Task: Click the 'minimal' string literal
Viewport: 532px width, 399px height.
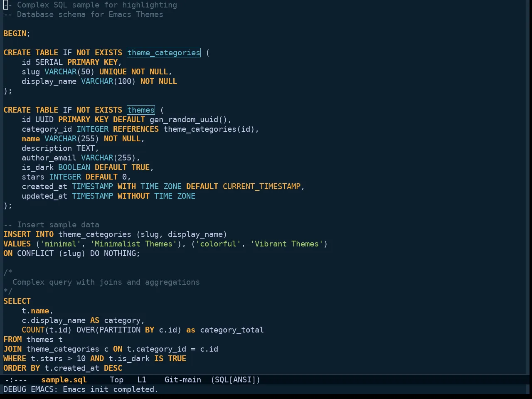Action: point(60,244)
